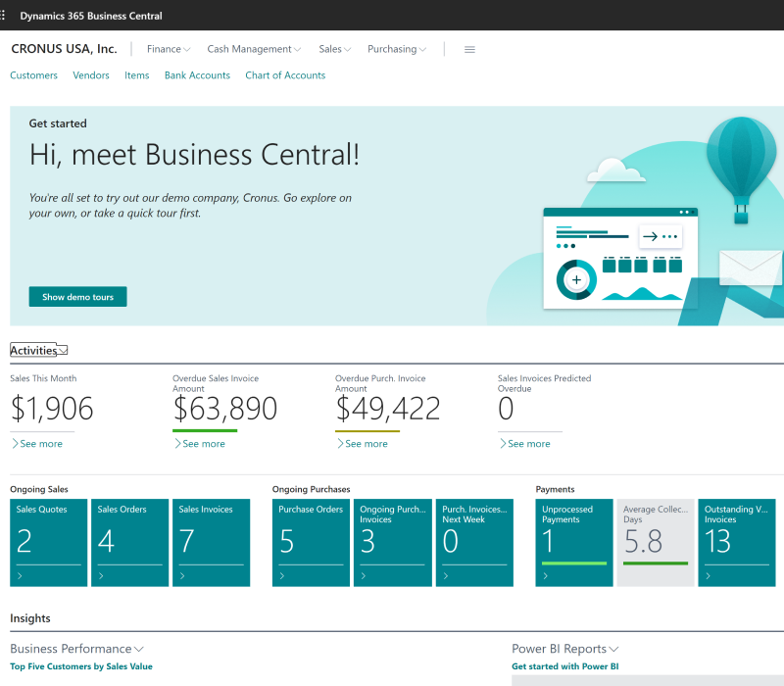784x686 pixels.
Task: See more under Sales Invoices Predicted Overdue
Action: pos(525,444)
